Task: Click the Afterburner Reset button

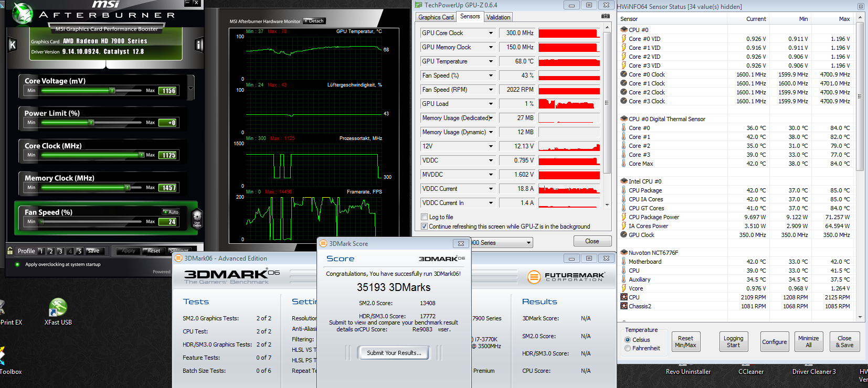Action: [x=154, y=251]
